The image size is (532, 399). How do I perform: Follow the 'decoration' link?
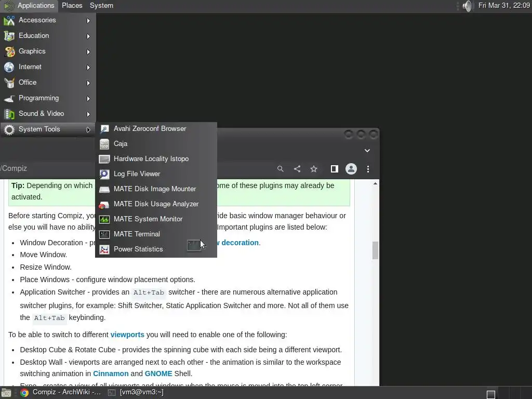tap(240, 243)
